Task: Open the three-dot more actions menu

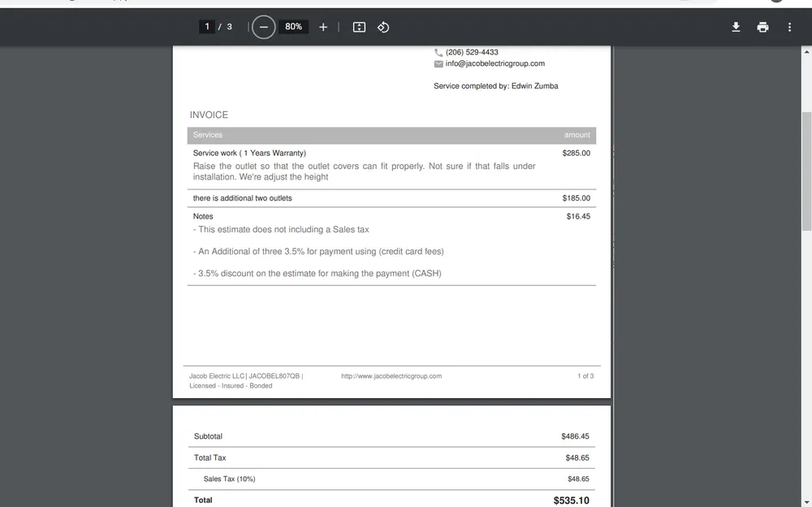Action: pyautogui.click(x=789, y=27)
